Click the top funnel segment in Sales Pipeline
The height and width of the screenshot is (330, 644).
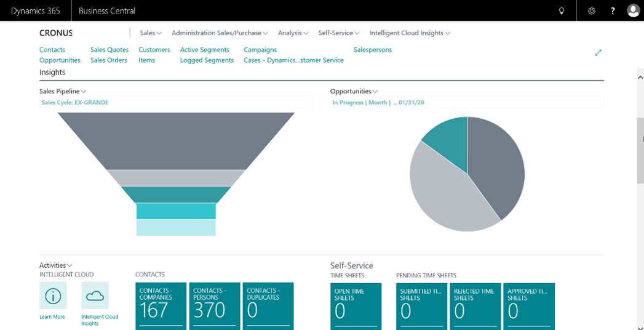coord(176,140)
